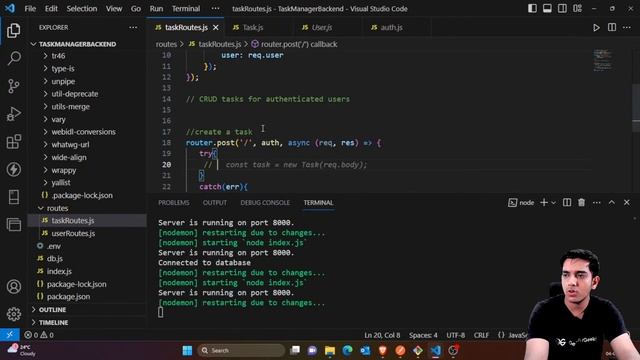Toggle Primary Side Bar layout button
The width and height of the screenshot is (640, 360).
(x=532, y=9)
